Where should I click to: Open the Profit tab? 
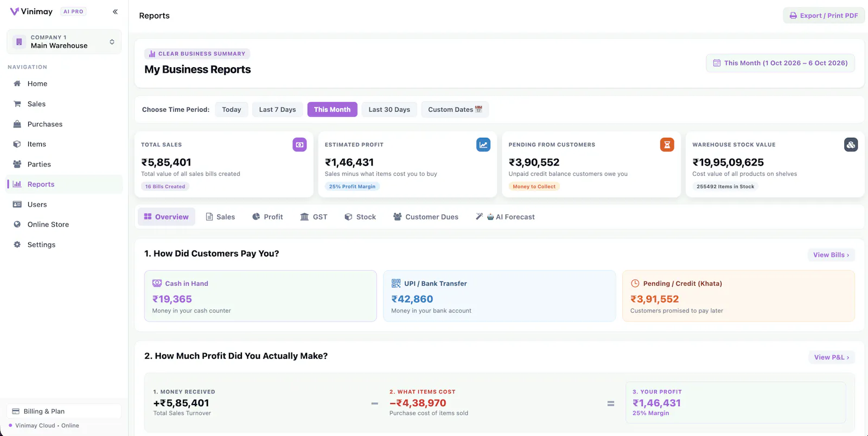267,217
